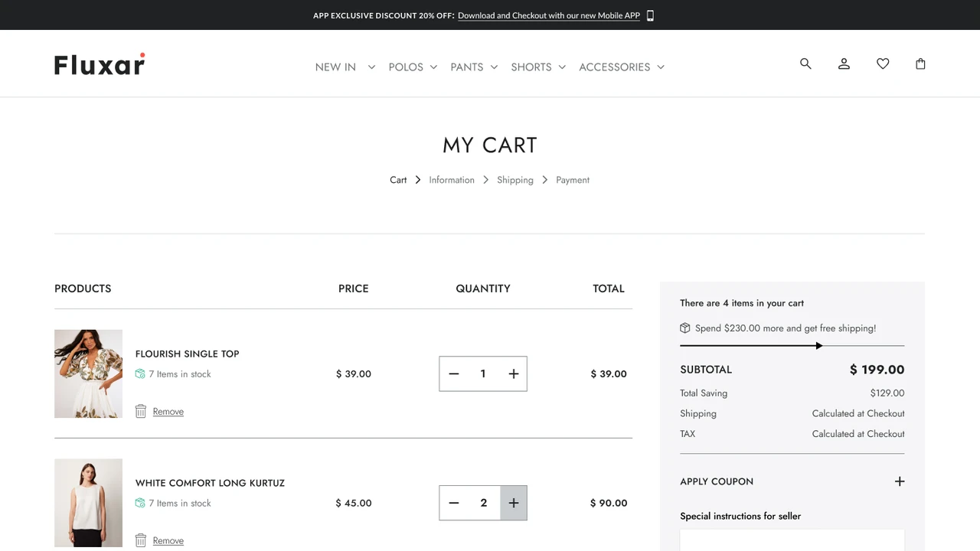This screenshot has width=980, height=551.
Task: Open the SHORTS menu
Action: click(x=531, y=67)
